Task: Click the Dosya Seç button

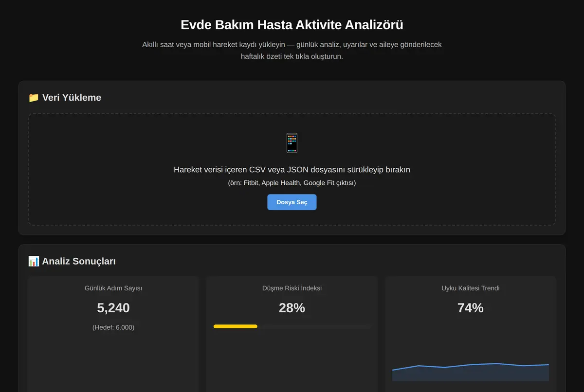Action: click(x=292, y=202)
